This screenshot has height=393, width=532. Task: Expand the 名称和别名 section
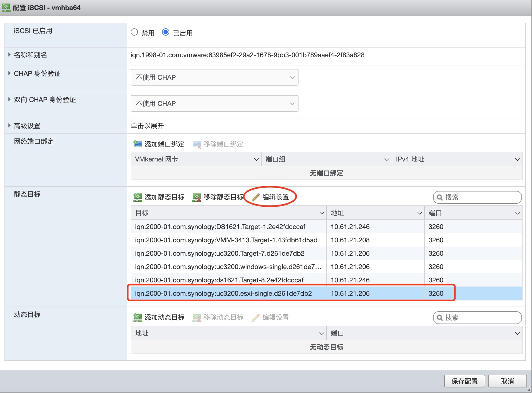(x=9, y=55)
